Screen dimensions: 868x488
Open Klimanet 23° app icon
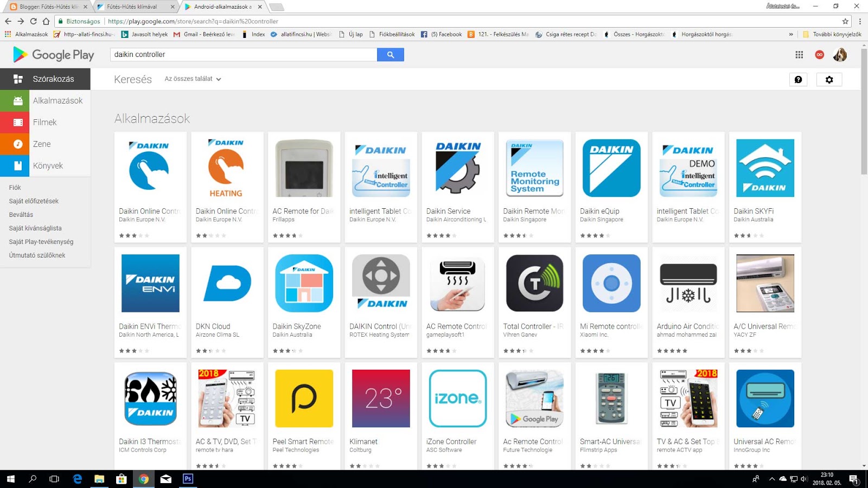tap(381, 399)
